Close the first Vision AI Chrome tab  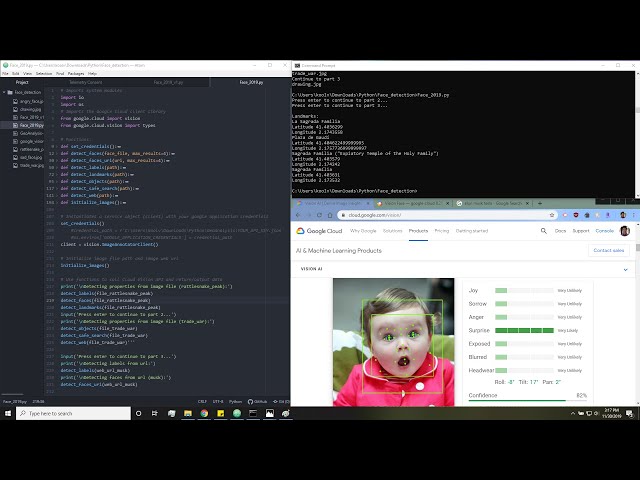pyautogui.click(x=367, y=203)
